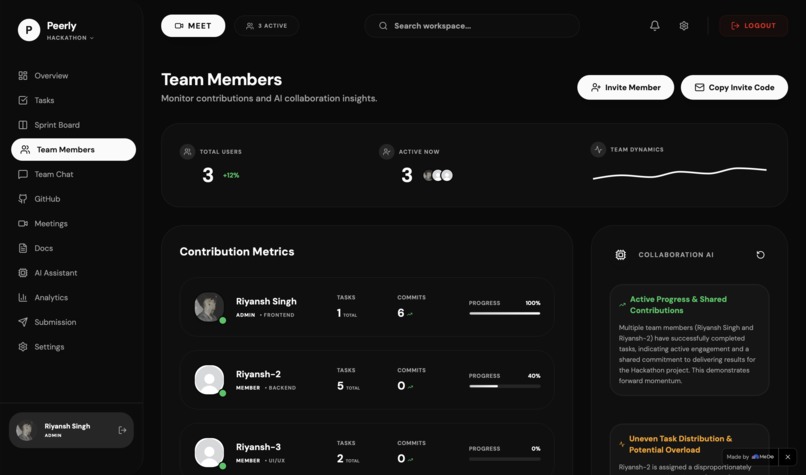Click the Overview grid icon
The width and height of the screenshot is (806, 475).
23,76
